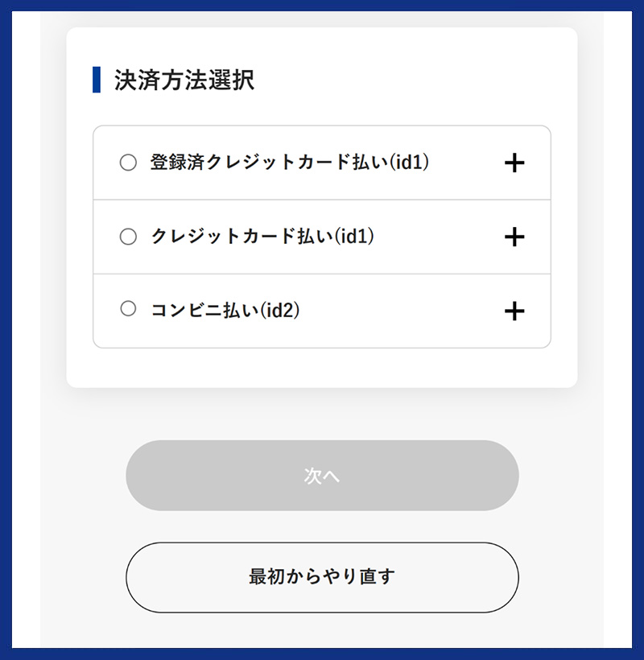This screenshot has height=660, width=644.
Task: Pick the コンビニ払い(id2) radio option
Action: [128, 309]
